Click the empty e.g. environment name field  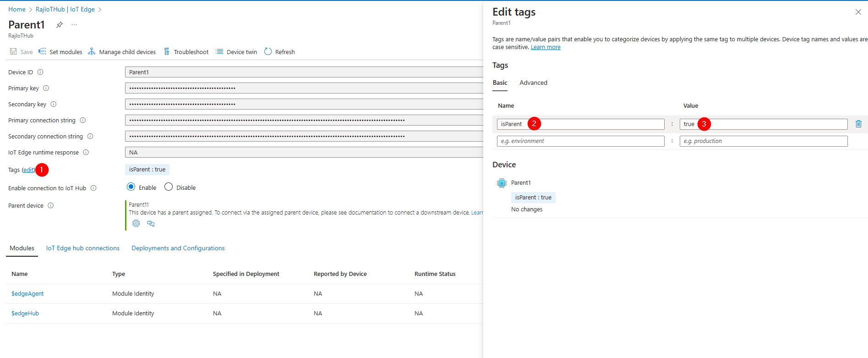(x=580, y=141)
